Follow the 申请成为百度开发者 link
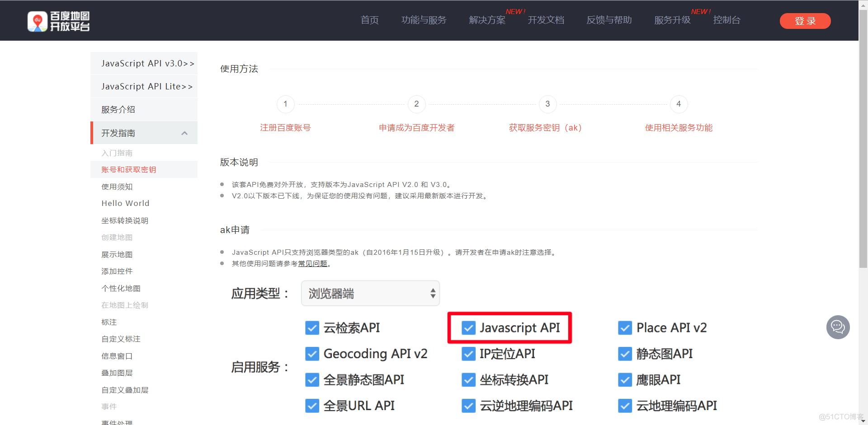The height and width of the screenshot is (425, 868). pyautogui.click(x=416, y=128)
